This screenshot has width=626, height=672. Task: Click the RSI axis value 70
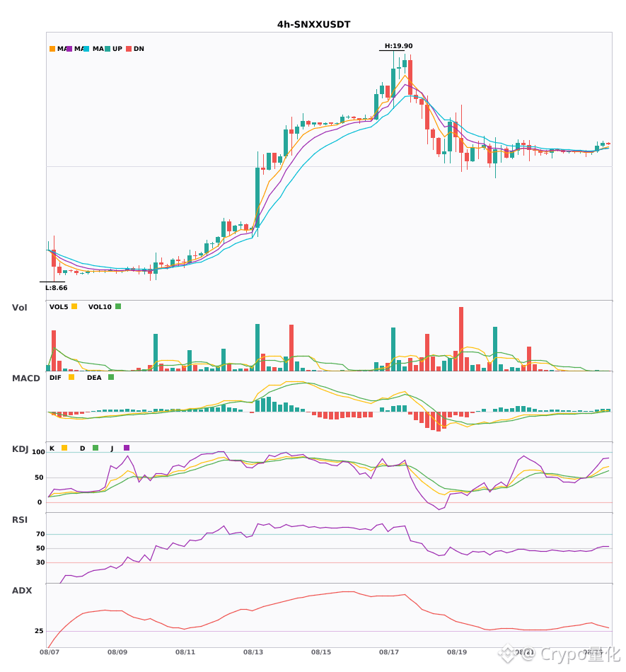(40, 533)
